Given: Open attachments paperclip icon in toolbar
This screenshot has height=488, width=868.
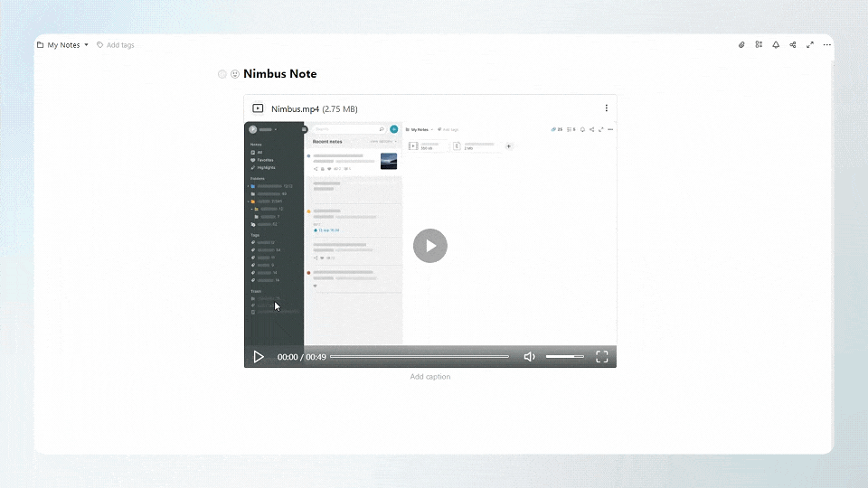Looking at the screenshot, I should [x=741, y=45].
